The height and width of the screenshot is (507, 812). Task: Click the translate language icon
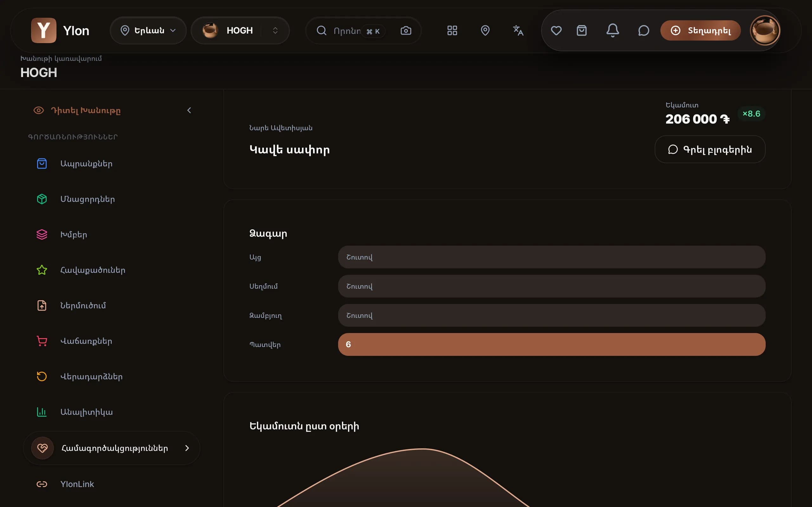coord(518,30)
